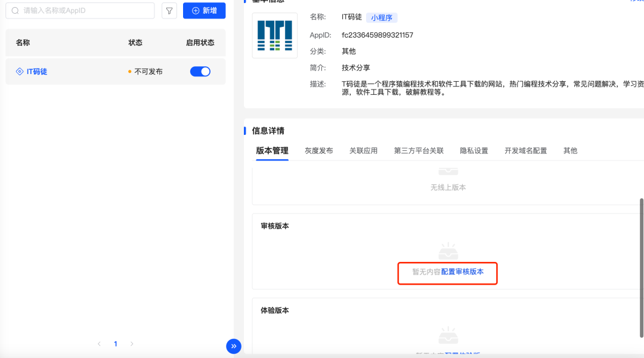
Task: Expand the filter options panel
Action: (x=169, y=10)
